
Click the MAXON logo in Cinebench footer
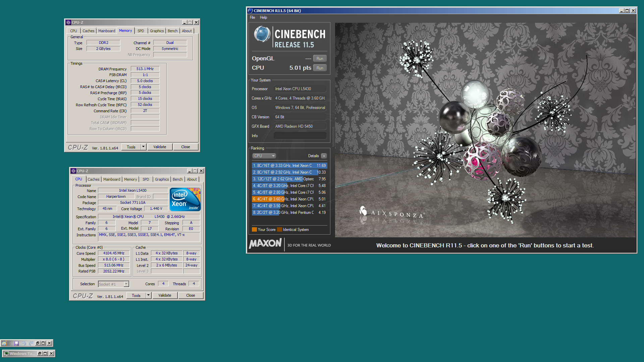tap(265, 244)
